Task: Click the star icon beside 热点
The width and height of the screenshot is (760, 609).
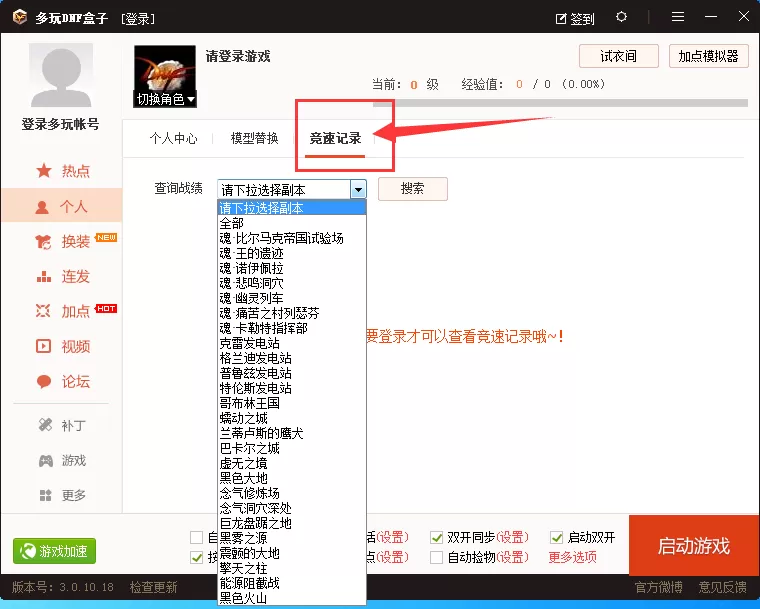Action: 44,171
